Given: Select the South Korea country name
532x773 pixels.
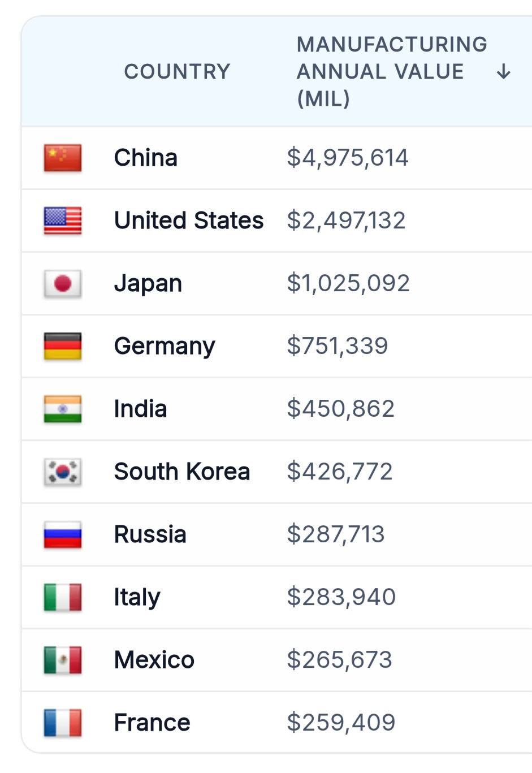Looking at the screenshot, I should click(182, 472).
